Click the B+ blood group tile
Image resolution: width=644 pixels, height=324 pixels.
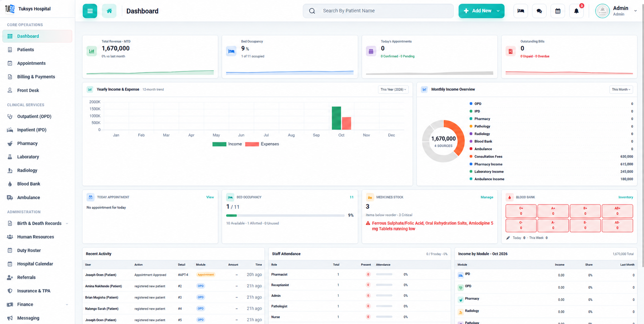(x=585, y=211)
